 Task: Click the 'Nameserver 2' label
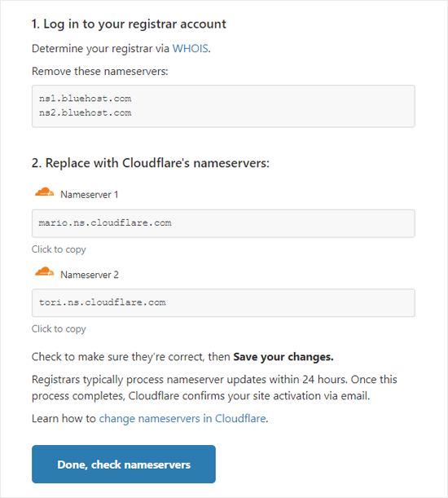tap(90, 275)
